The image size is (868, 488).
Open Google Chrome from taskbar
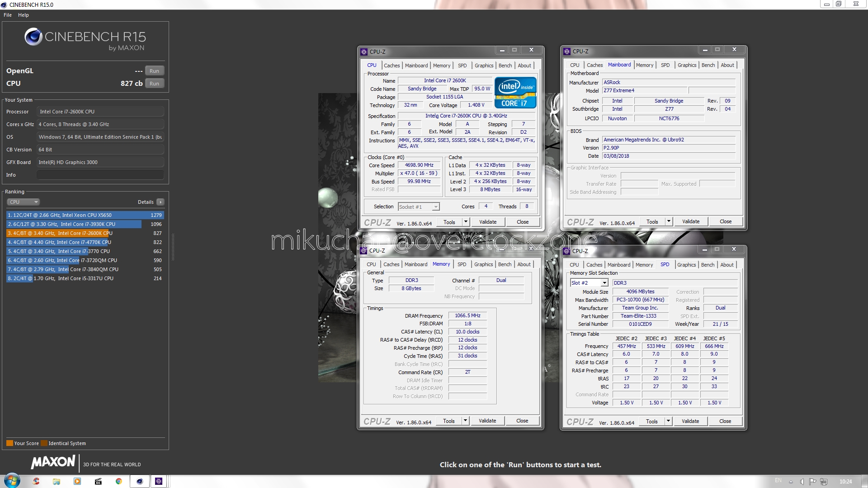118,481
